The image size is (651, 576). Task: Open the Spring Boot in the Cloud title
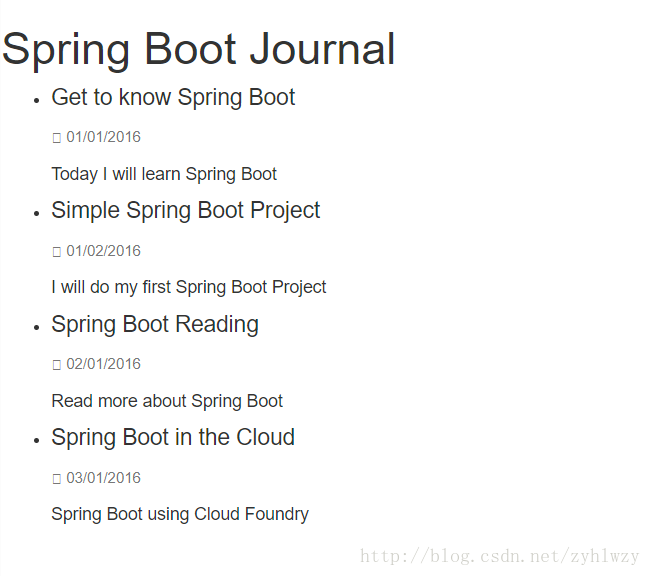173,437
